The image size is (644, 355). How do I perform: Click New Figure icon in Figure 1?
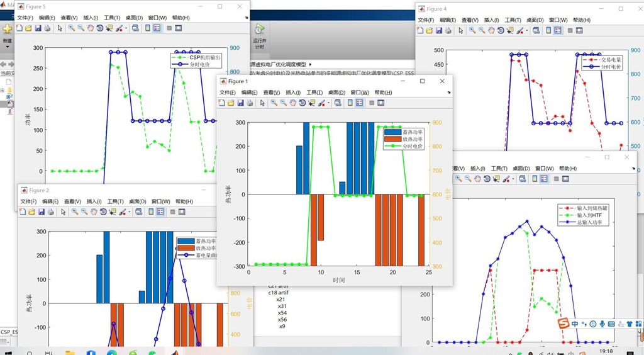point(222,103)
